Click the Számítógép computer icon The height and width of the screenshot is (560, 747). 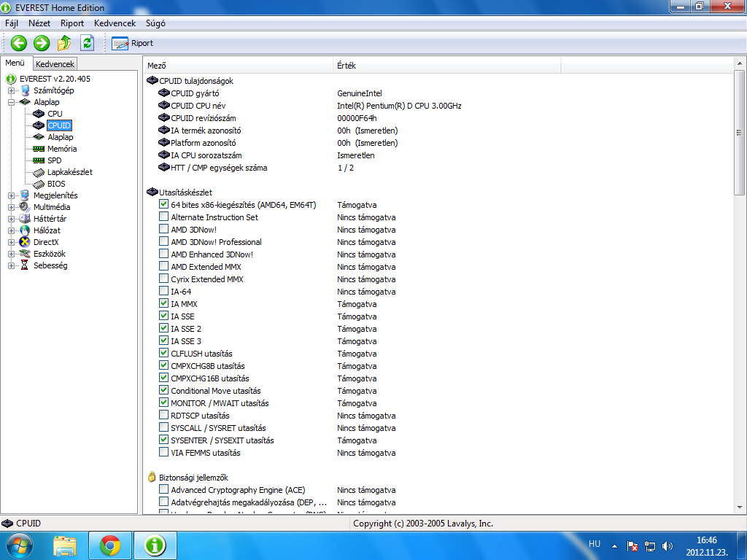(25, 90)
